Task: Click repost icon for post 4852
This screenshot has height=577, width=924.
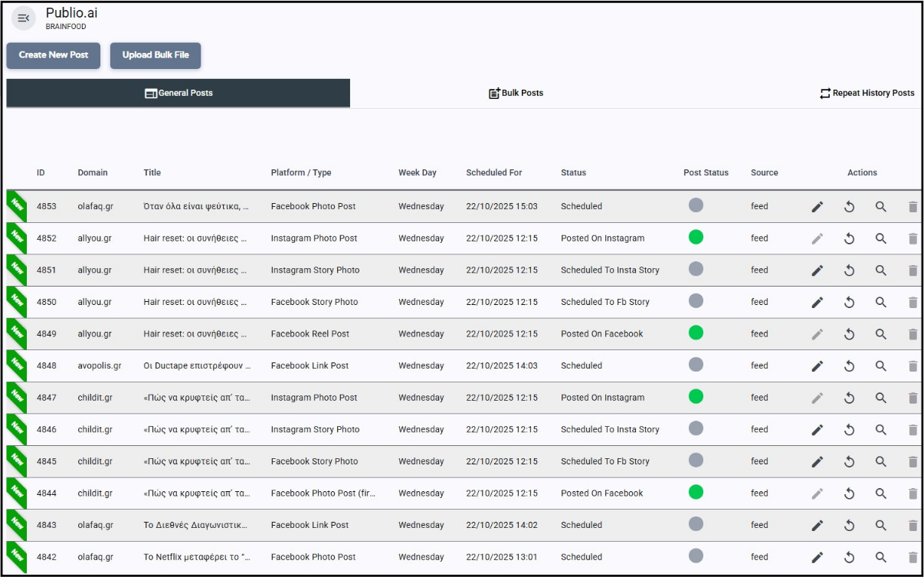Action: click(x=849, y=238)
